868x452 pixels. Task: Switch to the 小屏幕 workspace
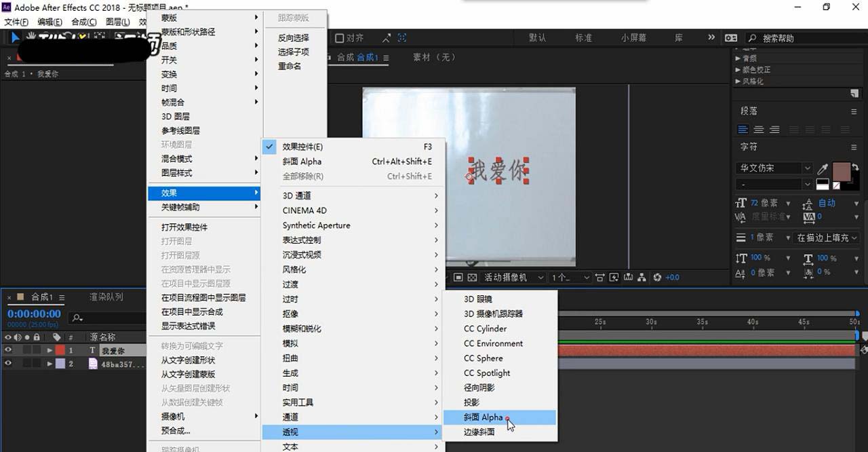pyautogui.click(x=632, y=38)
